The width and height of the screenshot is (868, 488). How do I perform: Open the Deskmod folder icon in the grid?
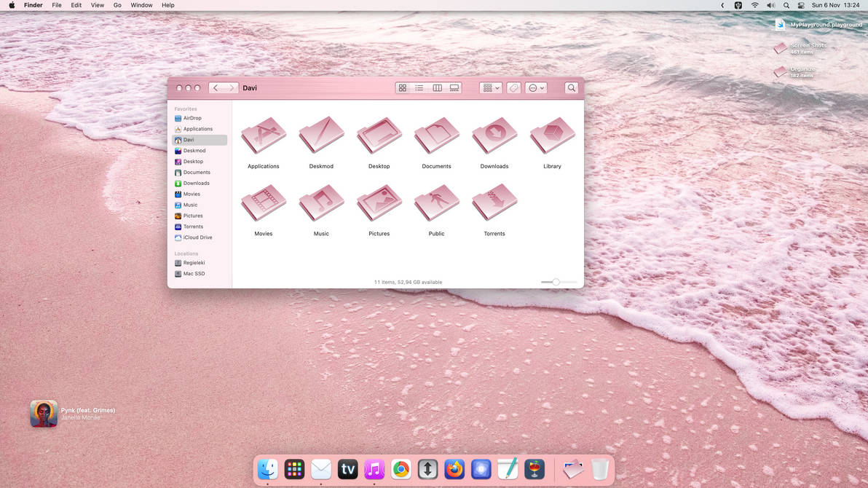(x=321, y=135)
